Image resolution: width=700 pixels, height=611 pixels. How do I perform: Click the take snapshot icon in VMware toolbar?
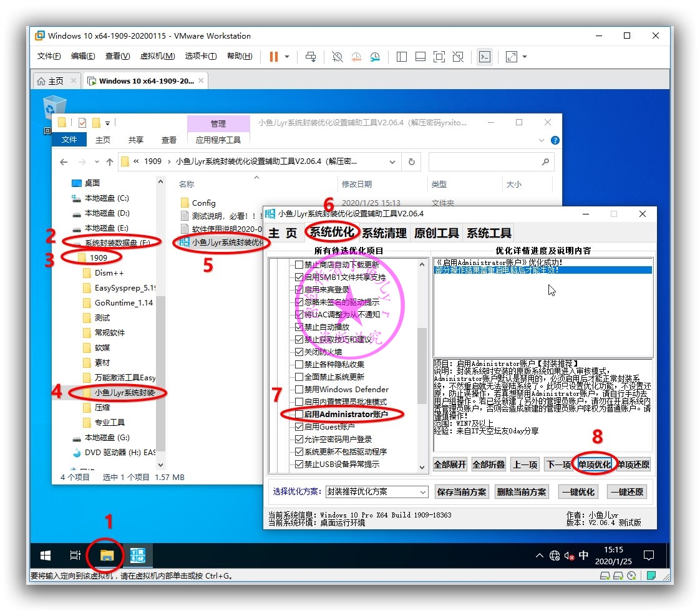337,57
